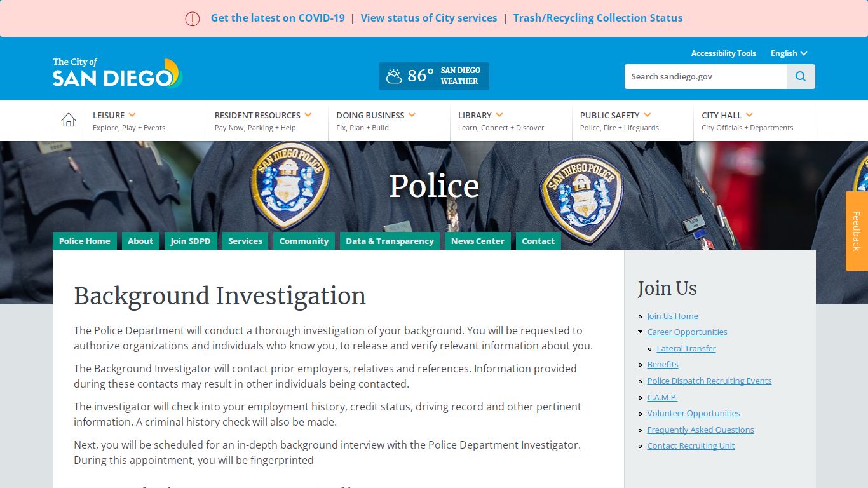Click the home icon in navigation bar

(69, 120)
